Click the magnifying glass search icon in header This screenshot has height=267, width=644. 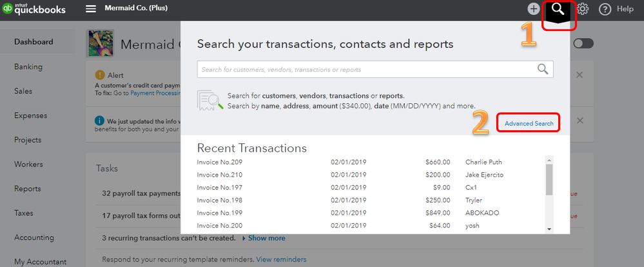click(x=558, y=8)
